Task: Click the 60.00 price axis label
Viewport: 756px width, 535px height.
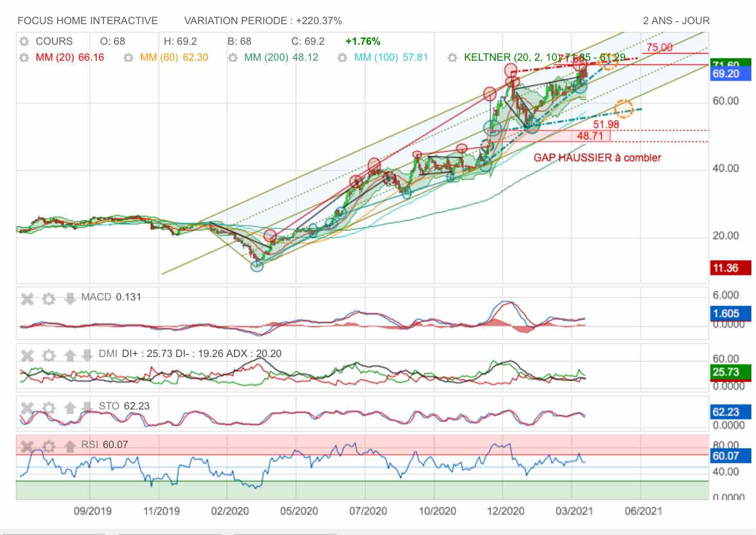Action: click(x=726, y=101)
